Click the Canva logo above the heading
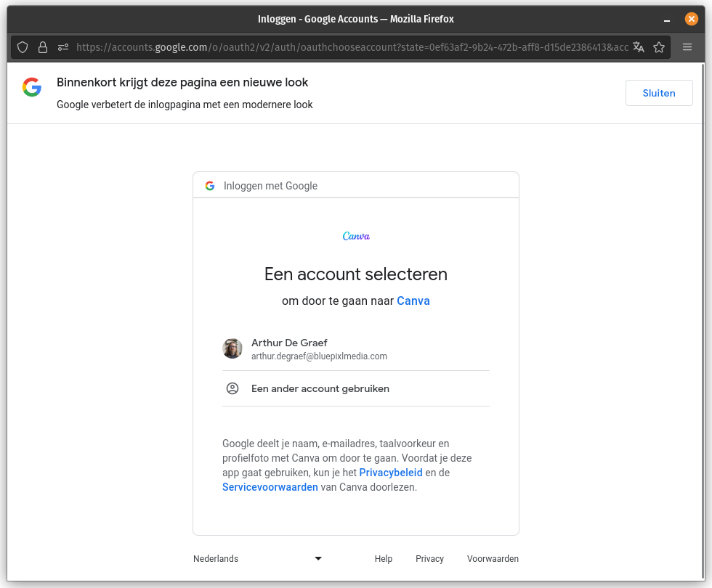This screenshot has width=712, height=588. click(356, 236)
